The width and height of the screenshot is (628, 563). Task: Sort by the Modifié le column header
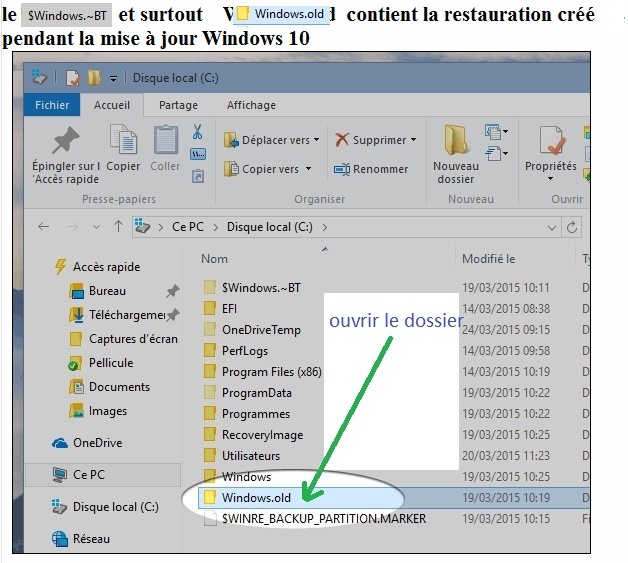click(x=489, y=259)
